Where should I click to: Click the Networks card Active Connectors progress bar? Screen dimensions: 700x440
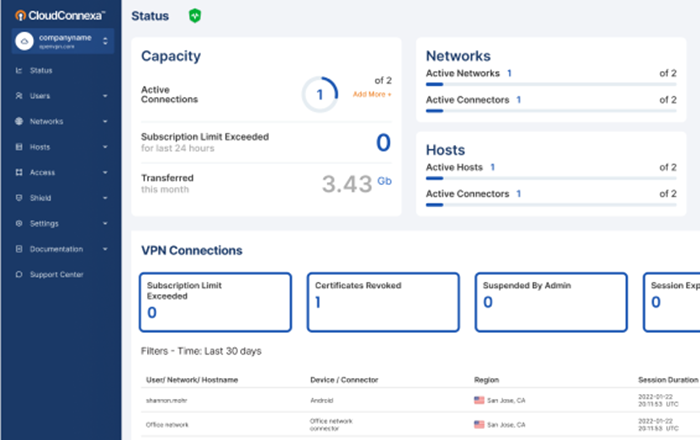click(551, 111)
